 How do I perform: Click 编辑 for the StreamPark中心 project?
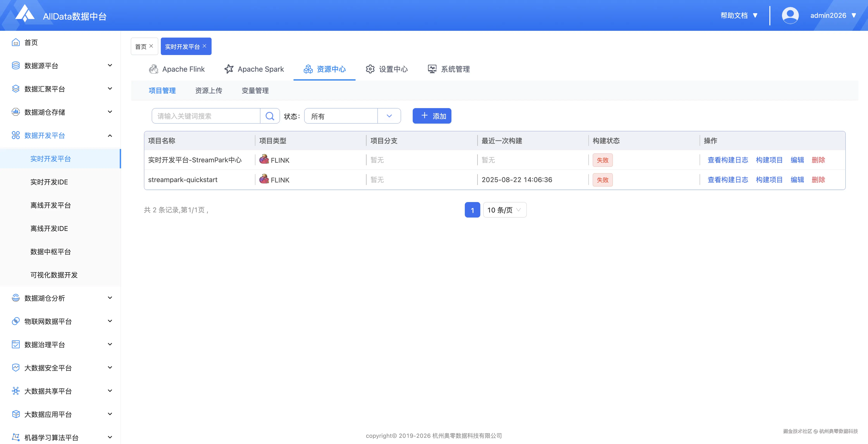pyautogui.click(x=797, y=160)
